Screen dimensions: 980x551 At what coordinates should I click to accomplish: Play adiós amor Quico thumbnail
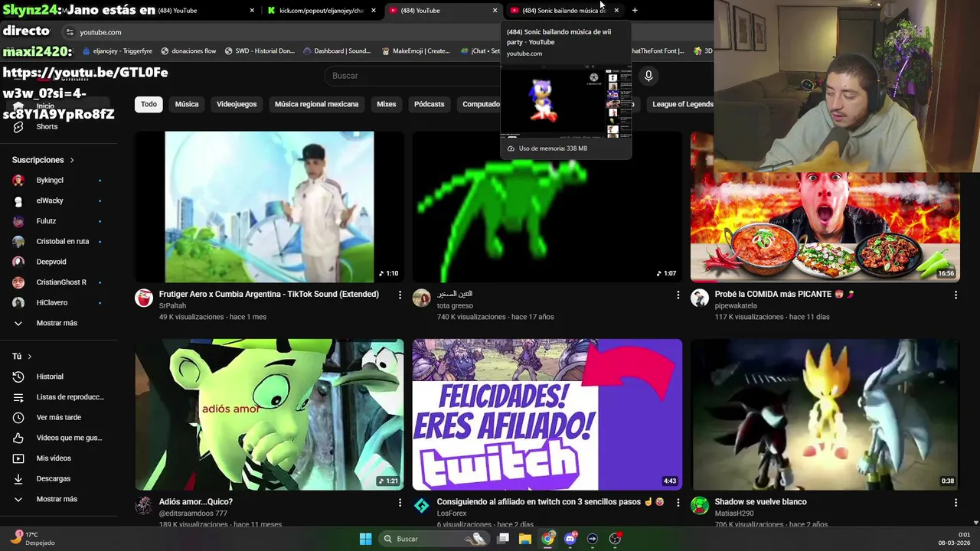click(x=269, y=414)
